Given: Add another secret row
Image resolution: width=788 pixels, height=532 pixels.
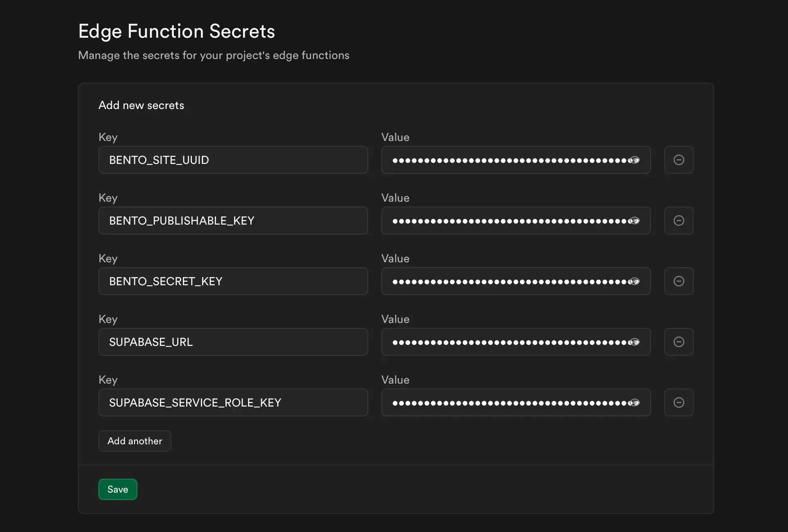Looking at the screenshot, I should pyautogui.click(x=134, y=441).
